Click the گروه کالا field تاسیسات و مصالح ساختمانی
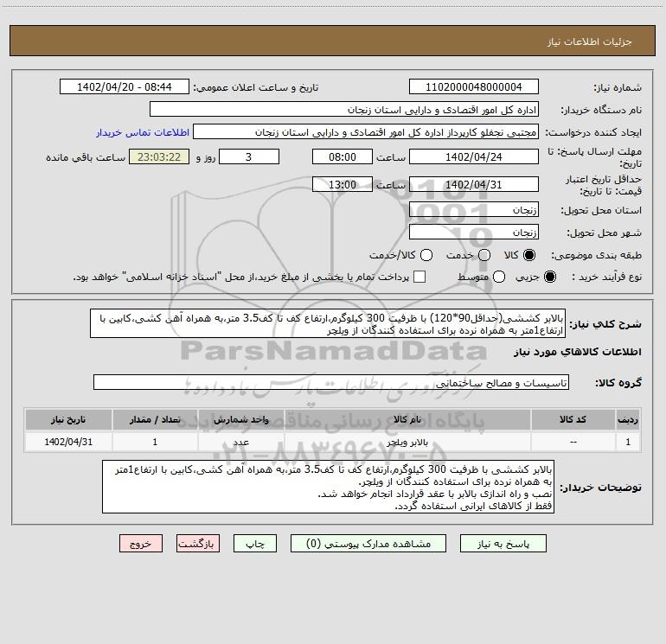The image size is (666, 644). pyautogui.click(x=331, y=383)
